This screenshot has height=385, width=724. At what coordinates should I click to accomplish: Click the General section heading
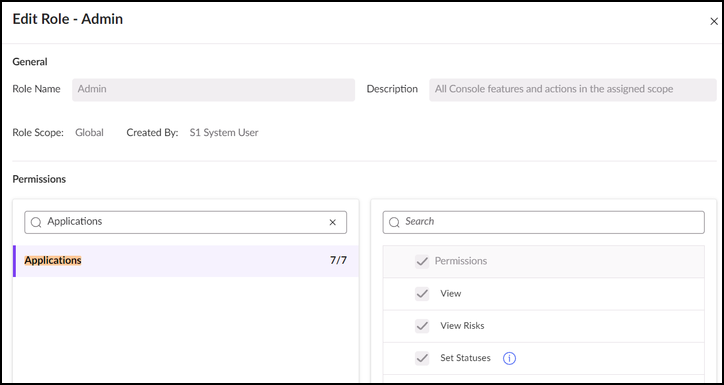[30, 61]
